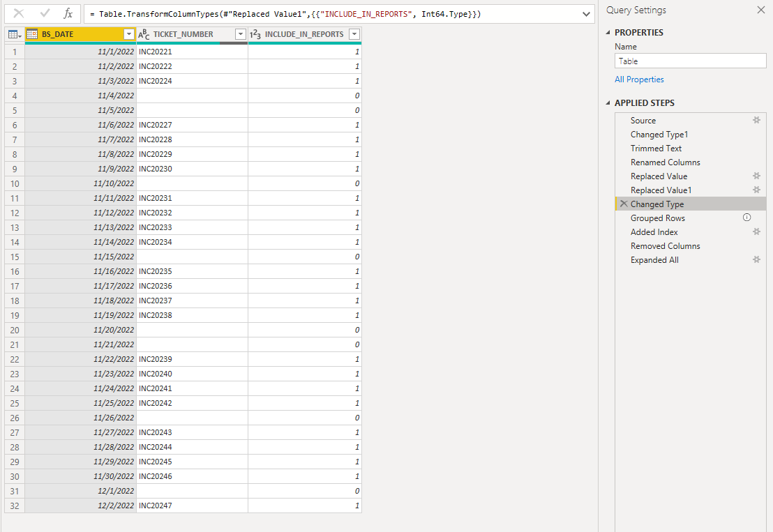Click the BS_DATE date type icon
Viewport: 773px width, 532px height.
pyautogui.click(x=32, y=34)
